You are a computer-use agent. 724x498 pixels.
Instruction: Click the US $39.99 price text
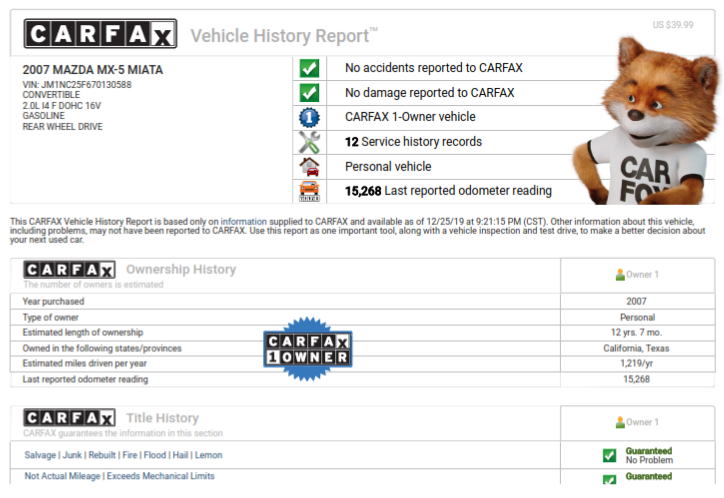tap(673, 25)
